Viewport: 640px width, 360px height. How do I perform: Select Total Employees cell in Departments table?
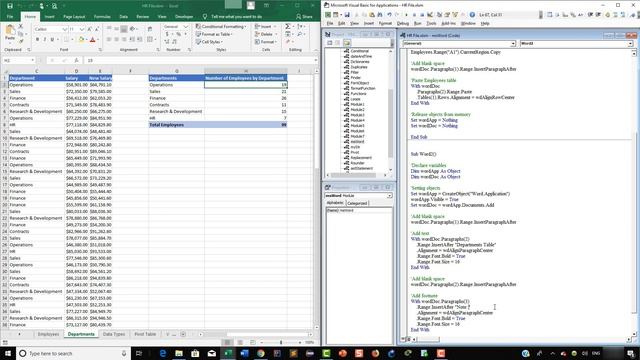[176, 125]
